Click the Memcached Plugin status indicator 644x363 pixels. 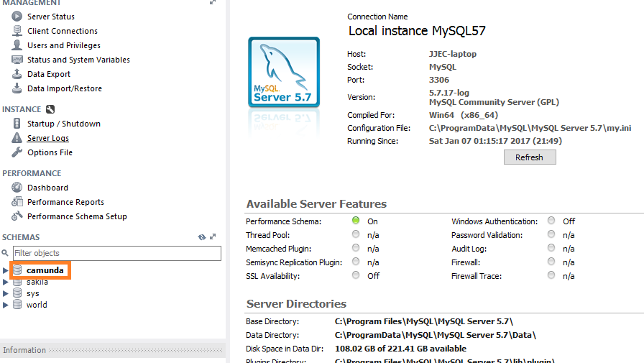356,248
